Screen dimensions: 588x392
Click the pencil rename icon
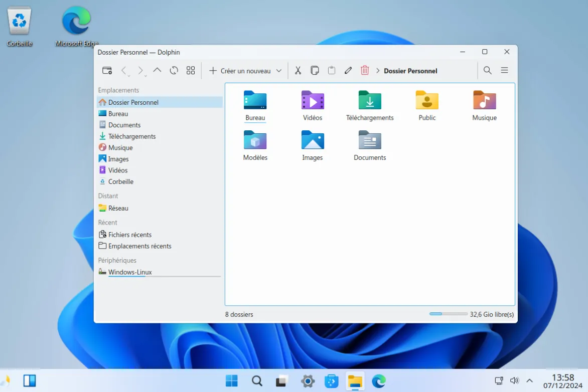click(x=348, y=71)
